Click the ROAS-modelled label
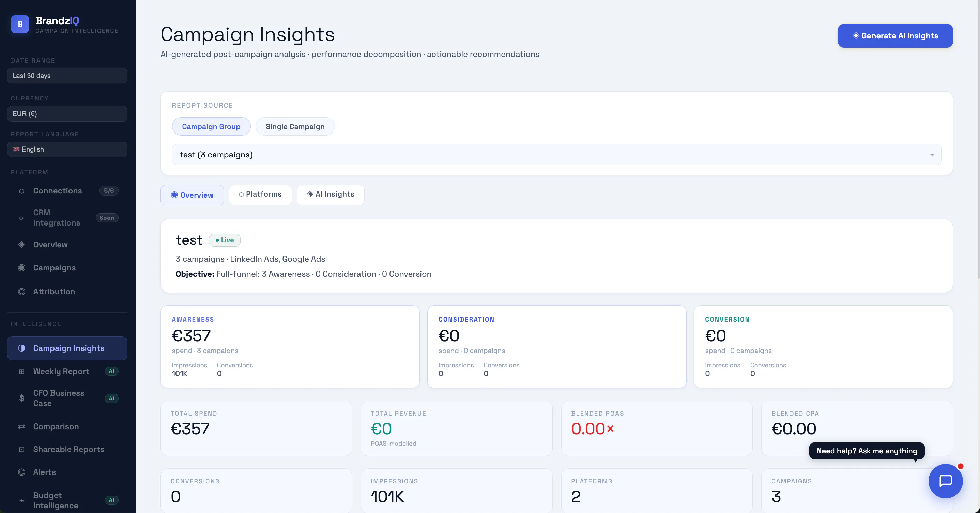Image resolution: width=980 pixels, height=513 pixels. (393, 444)
